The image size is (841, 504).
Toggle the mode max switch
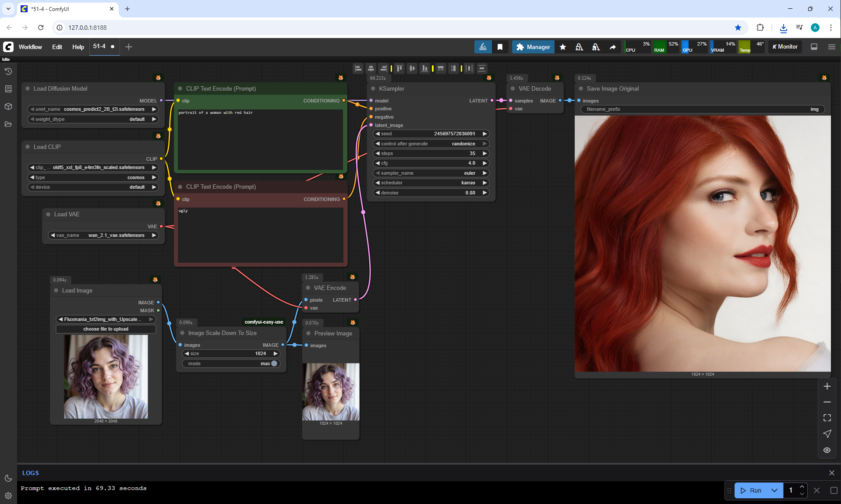tap(274, 363)
